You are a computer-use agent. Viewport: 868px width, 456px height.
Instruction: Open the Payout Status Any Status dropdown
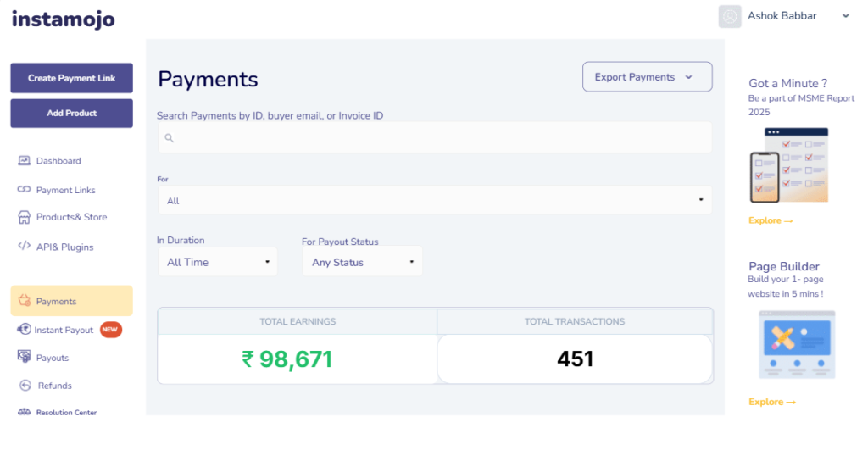click(x=362, y=262)
